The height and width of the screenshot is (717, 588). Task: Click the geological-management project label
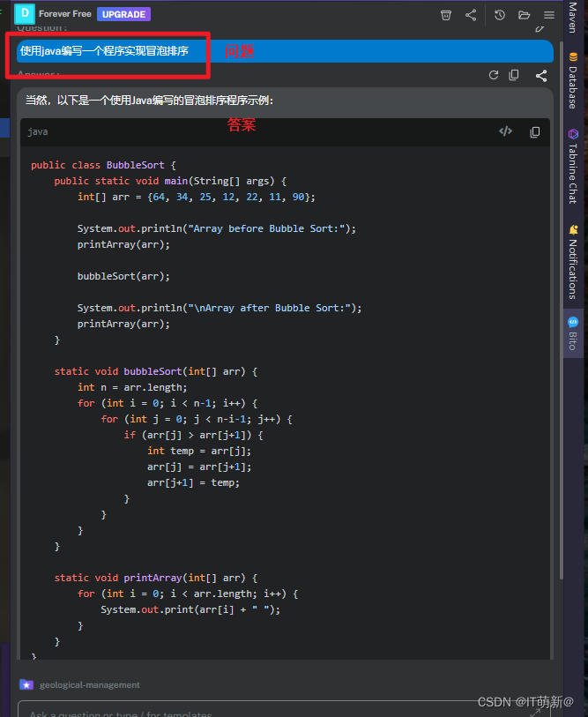(x=90, y=684)
